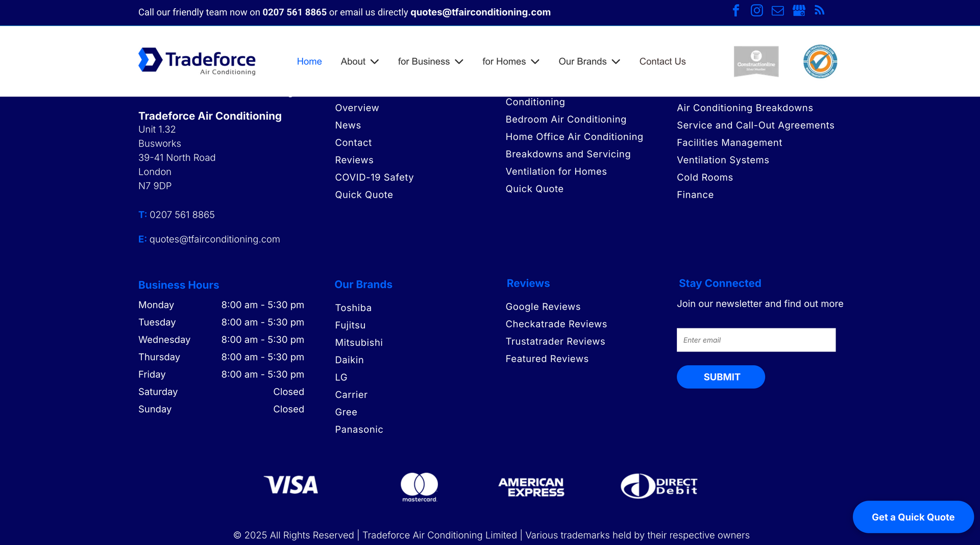Open the LG brand link
980x545 pixels.
341,377
